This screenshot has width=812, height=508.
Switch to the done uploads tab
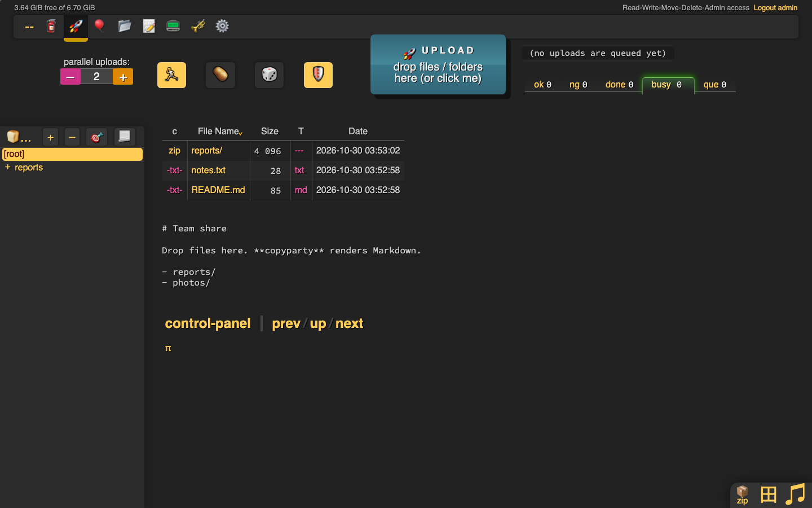point(619,85)
